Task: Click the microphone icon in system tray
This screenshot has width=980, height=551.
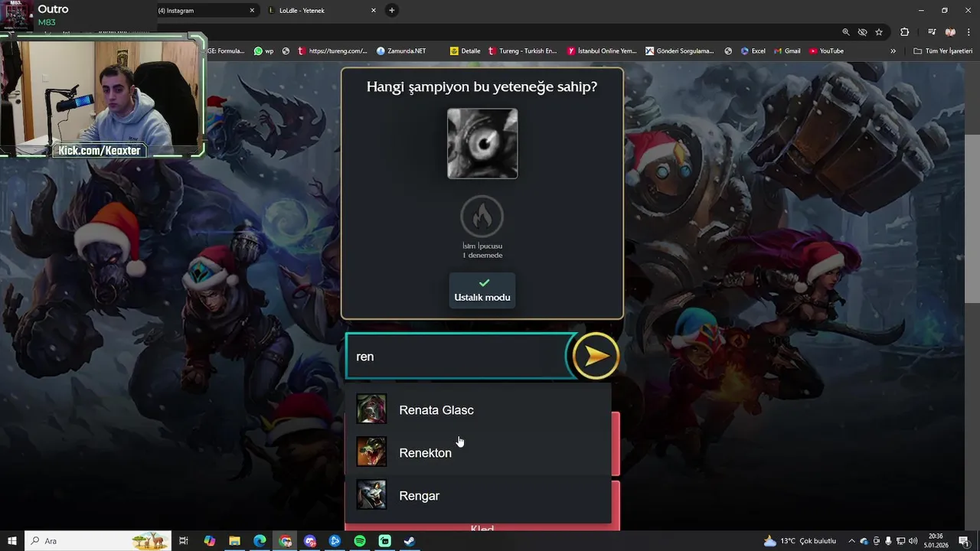Action: click(888, 541)
